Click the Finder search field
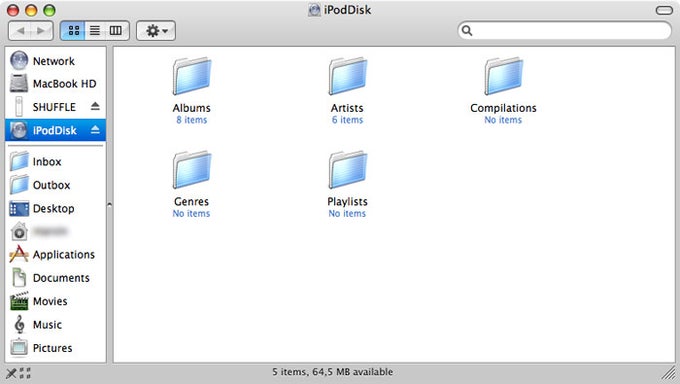This screenshot has height=384, width=680. coord(565,30)
